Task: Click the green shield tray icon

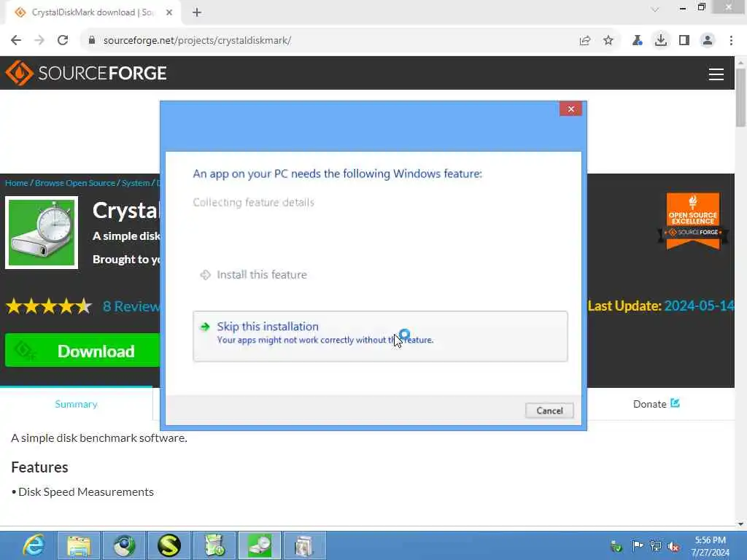Action: pos(616,547)
